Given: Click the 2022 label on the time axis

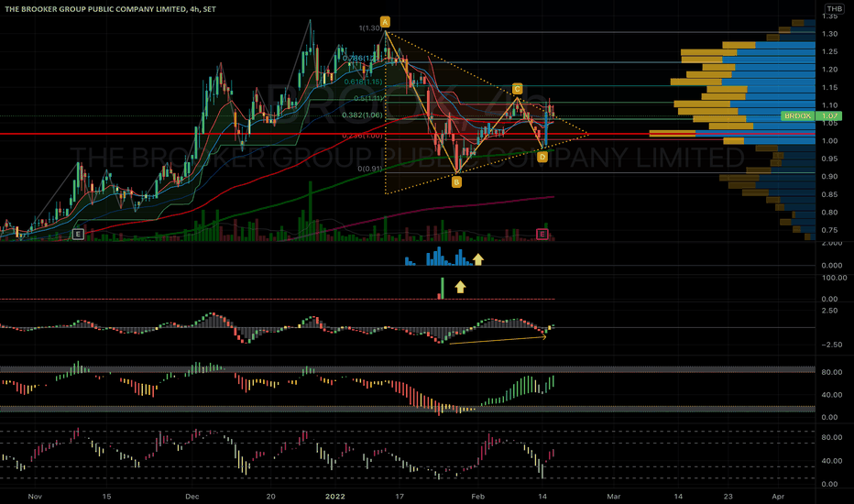Looking at the screenshot, I should coord(335,497).
